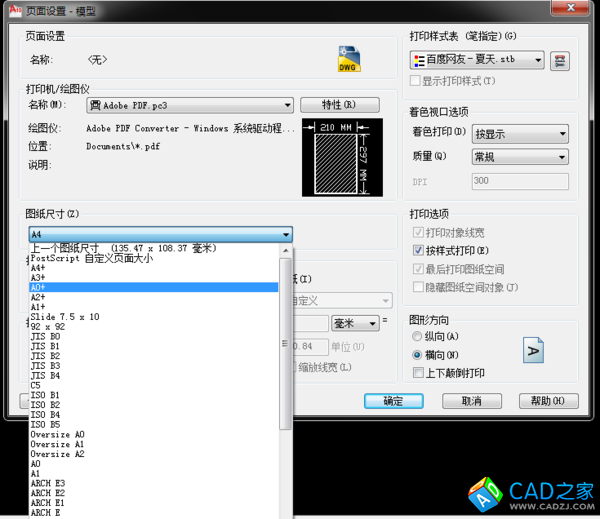Expand the plot style table dropdown
This screenshot has width=600, height=519.
538,61
